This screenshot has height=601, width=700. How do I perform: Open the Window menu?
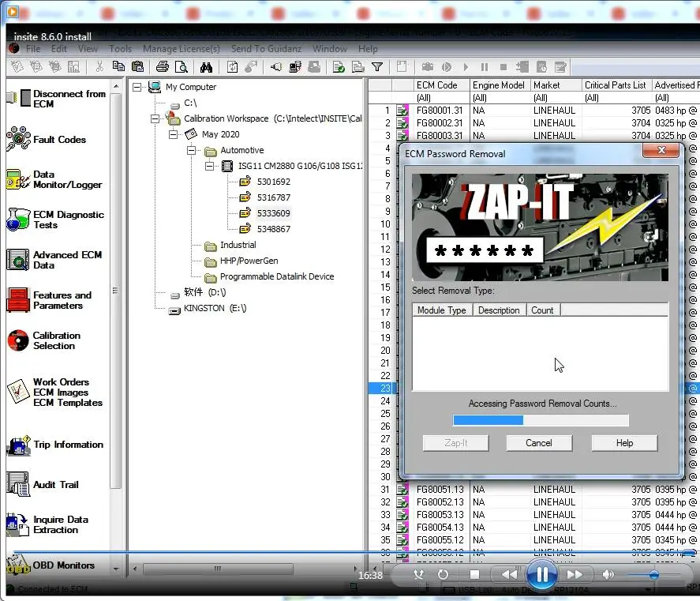pyautogui.click(x=330, y=49)
